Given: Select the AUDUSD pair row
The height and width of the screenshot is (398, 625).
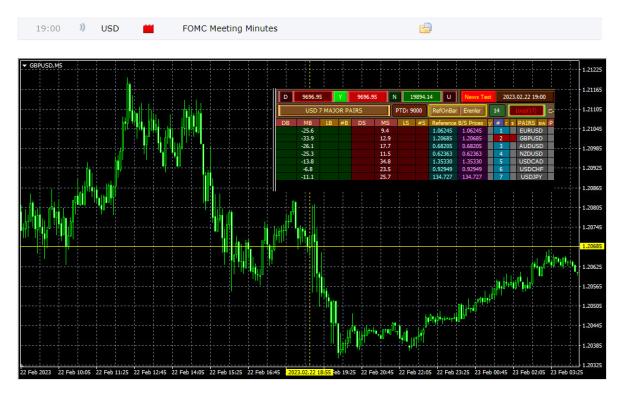Looking at the screenshot, I should [x=531, y=146].
